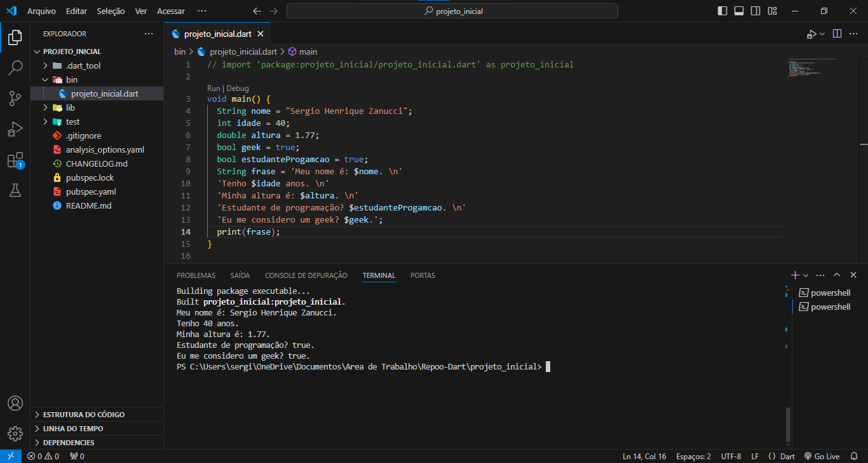This screenshot has height=463, width=868.
Task: Toggle the Primary Side Bar visibility
Action: 722,11
